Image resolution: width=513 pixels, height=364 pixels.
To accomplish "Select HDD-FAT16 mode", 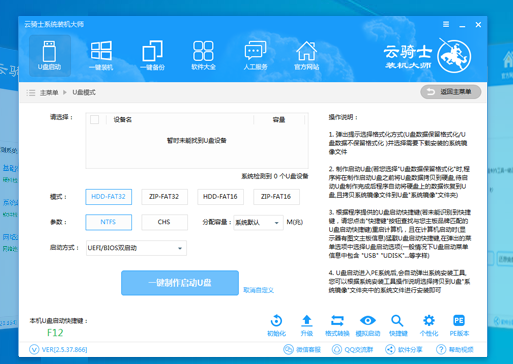I will (x=220, y=197).
